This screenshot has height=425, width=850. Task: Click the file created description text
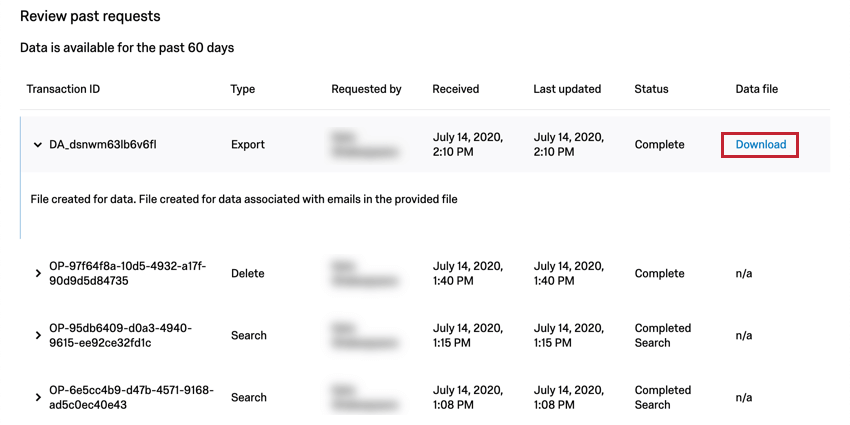239,199
